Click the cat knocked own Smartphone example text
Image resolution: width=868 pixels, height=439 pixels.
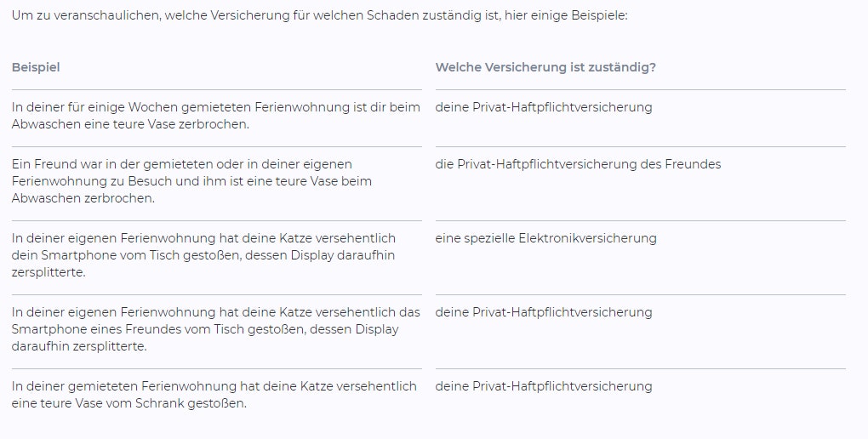tap(203, 255)
